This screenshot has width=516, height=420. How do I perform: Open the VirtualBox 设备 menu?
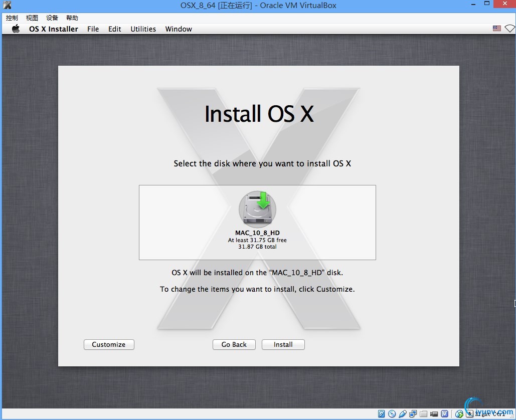point(52,18)
